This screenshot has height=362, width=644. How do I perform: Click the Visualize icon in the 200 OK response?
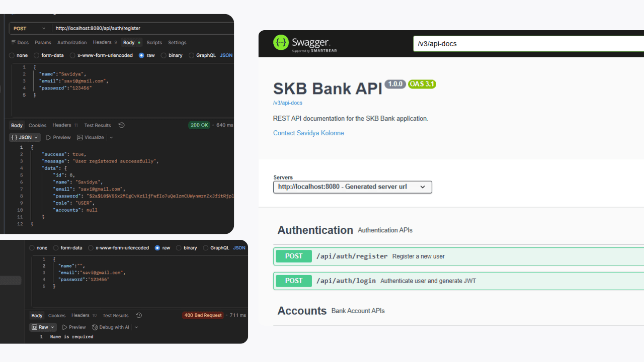[79, 137]
